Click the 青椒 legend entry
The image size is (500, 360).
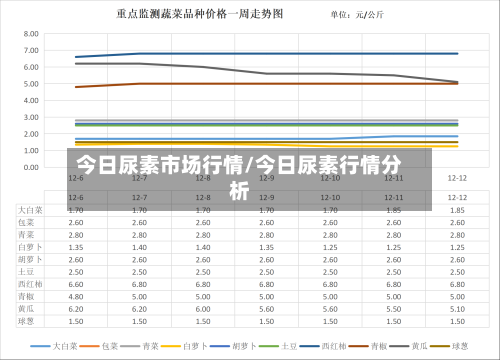coord(368,346)
